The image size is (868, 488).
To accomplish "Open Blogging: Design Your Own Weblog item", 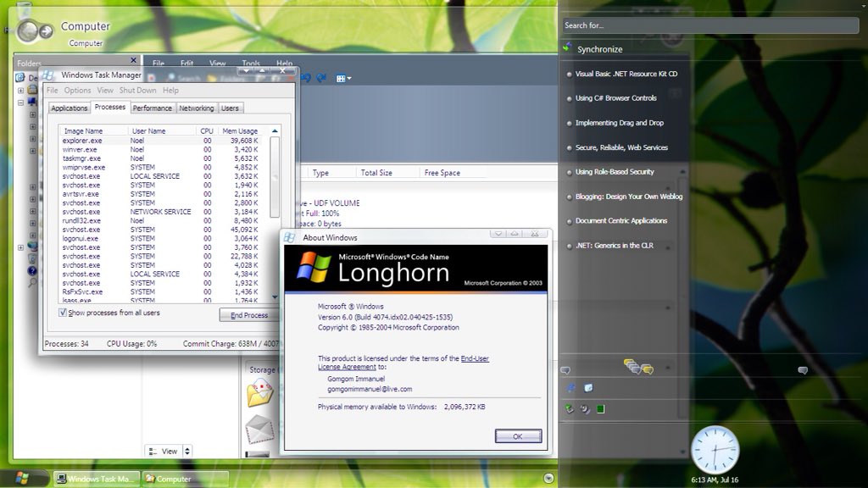I will pos(629,197).
